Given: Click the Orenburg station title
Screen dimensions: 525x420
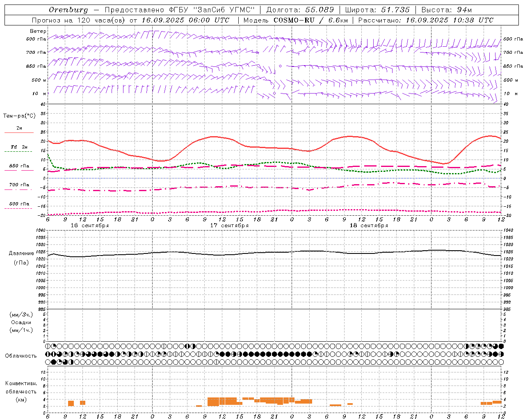Looking at the screenshot, I should [68, 10].
